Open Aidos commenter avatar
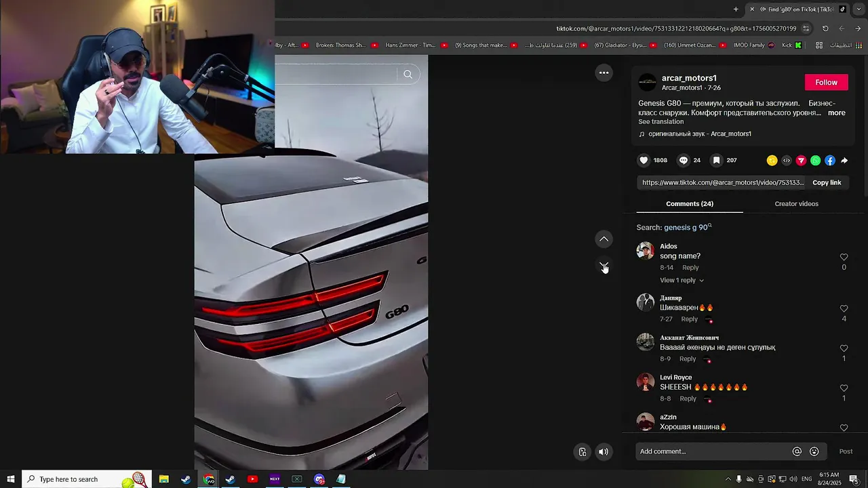This screenshot has width=868, height=488. (x=646, y=251)
